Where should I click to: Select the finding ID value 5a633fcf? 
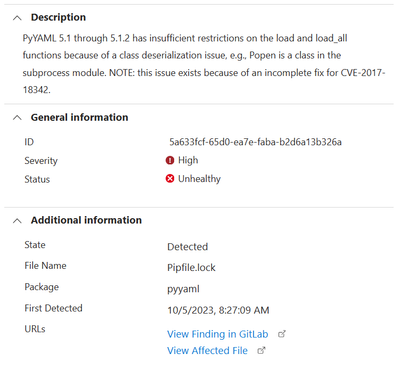(x=255, y=142)
